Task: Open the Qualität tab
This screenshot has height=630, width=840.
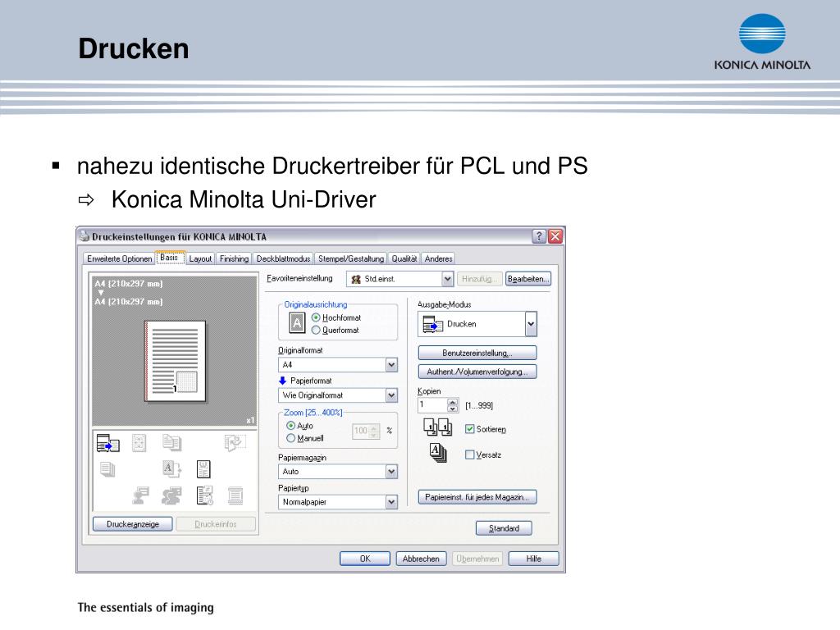Action: (404, 258)
